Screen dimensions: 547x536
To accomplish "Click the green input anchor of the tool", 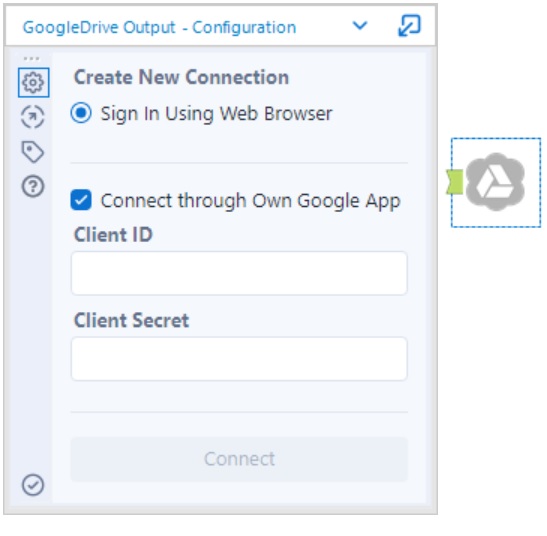I will pyautogui.click(x=455, y=182).
